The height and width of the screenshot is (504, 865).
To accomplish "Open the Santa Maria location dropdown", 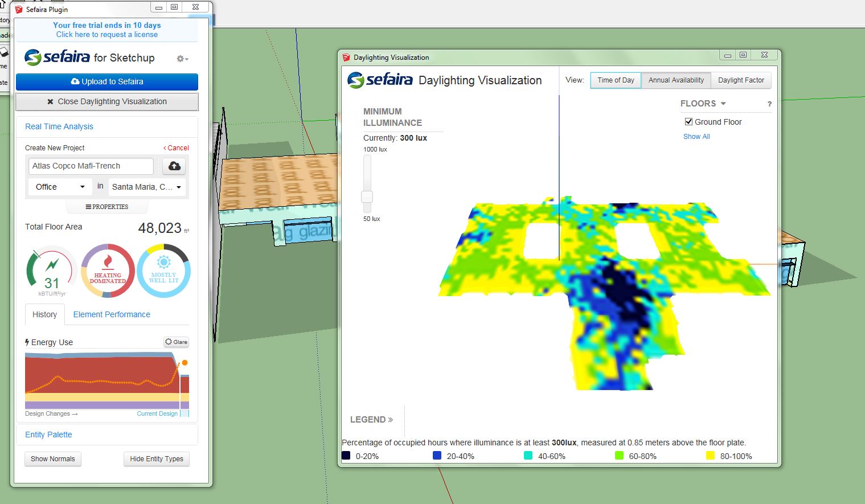I will (147, 187).
